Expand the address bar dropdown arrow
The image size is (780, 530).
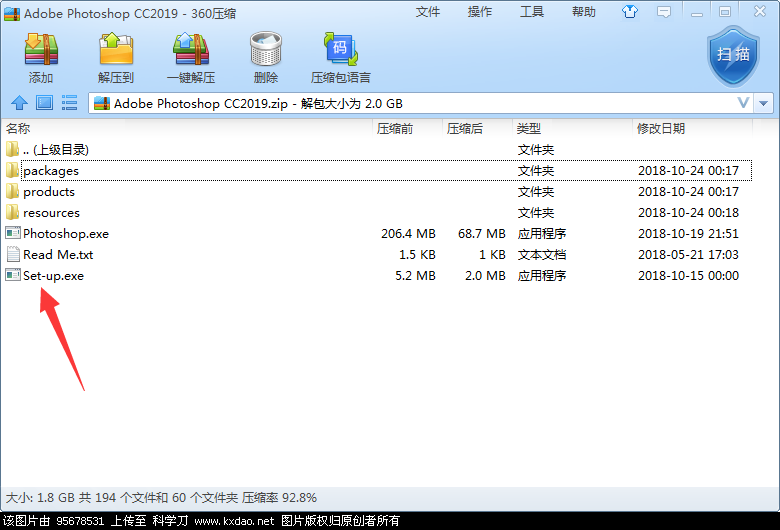(x=764, y=104)
